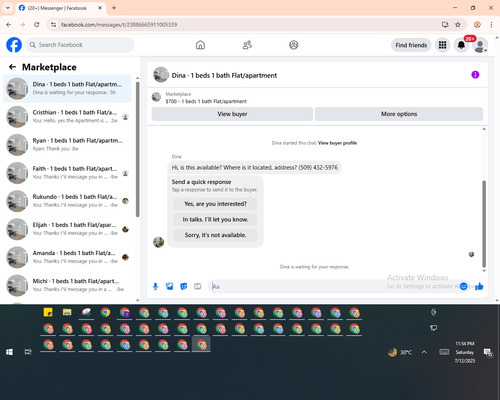Open the Faith conversation
500x400 pixels.
(67, 173)
